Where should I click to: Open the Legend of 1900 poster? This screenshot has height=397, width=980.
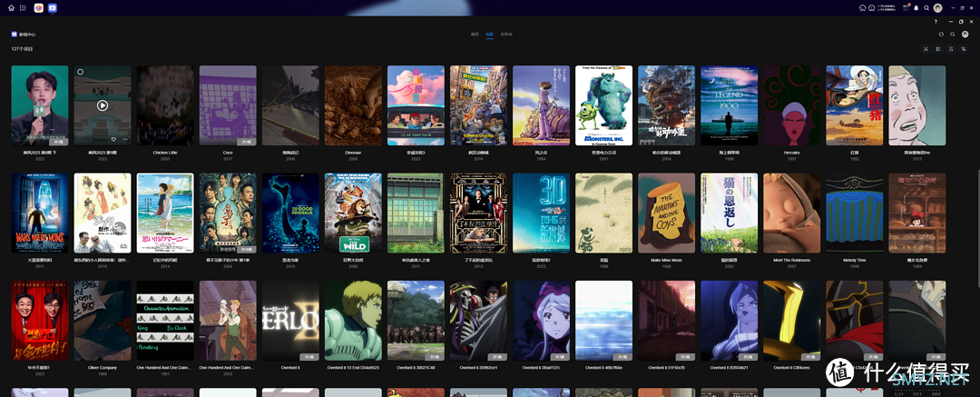pyautogui.click(x=730, y=105)
